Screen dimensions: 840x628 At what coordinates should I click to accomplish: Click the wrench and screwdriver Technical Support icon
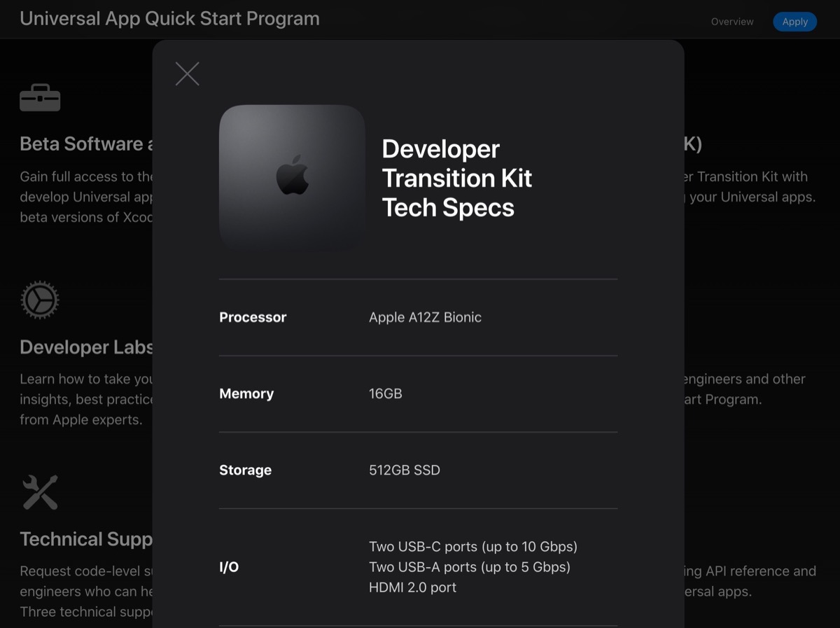click(x=40, y=492)
